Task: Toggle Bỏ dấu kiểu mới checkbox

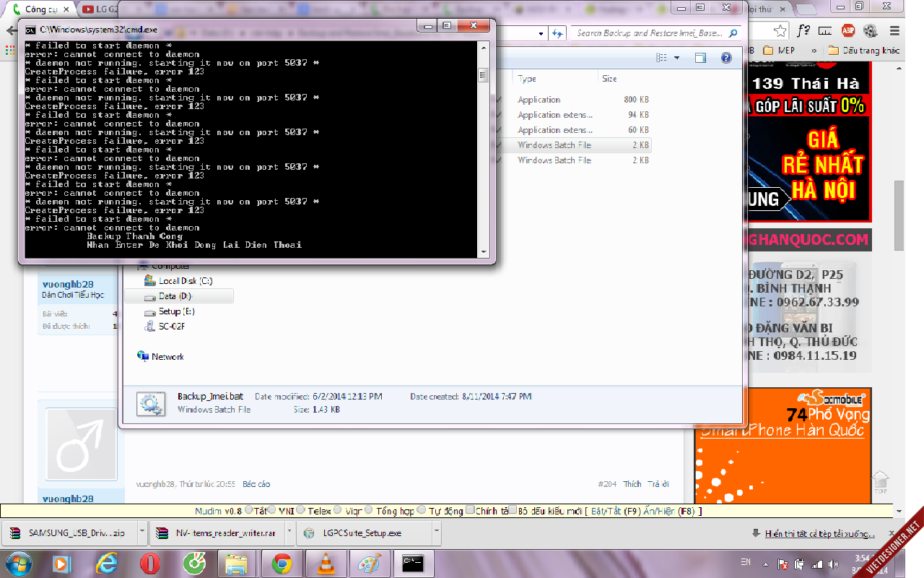Action: tap(513, 509)
